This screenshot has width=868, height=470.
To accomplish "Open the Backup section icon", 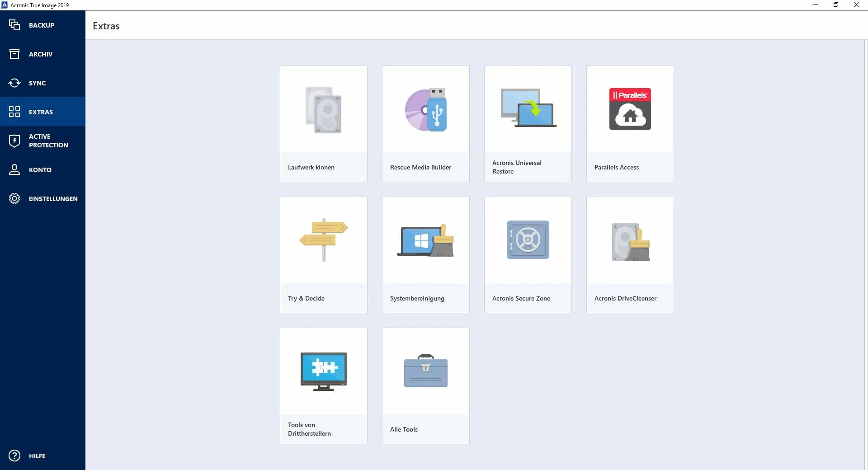I will 14,25.
